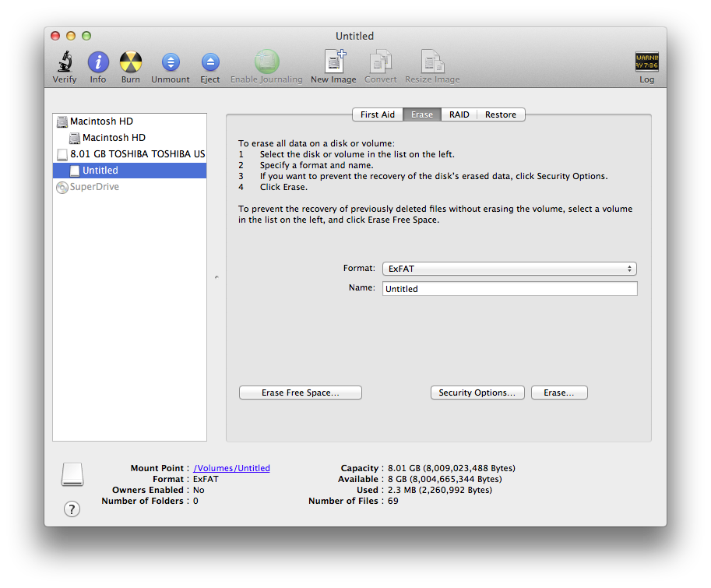The height and width of the screenshot is (588, 711).
Task: Click the Enable Journaling icon
Action: [266, 62]
